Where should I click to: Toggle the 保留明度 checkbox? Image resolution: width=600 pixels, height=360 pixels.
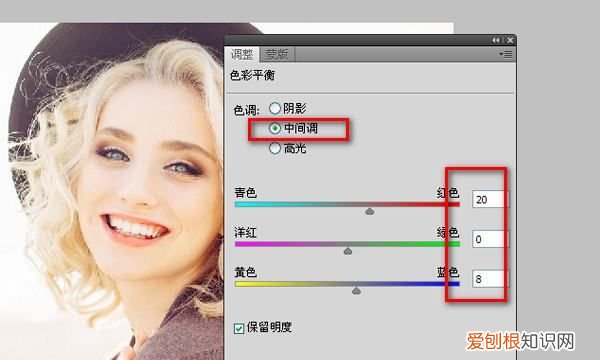coord(239,328)
